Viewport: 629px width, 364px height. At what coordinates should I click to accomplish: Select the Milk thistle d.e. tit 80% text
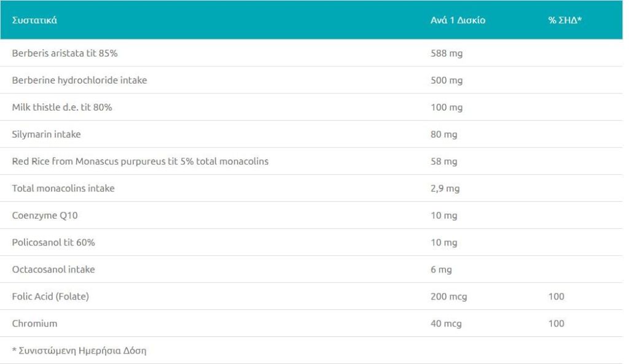pos(62,107)
